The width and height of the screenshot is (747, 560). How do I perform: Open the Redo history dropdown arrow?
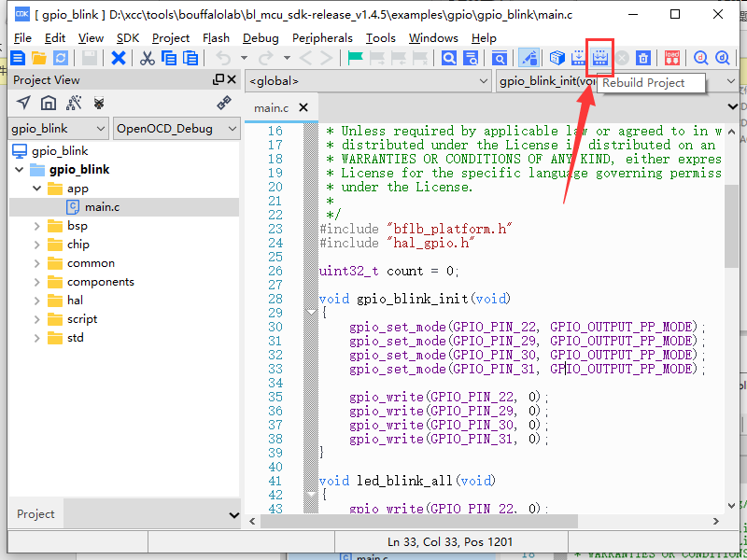pos(287,58)
